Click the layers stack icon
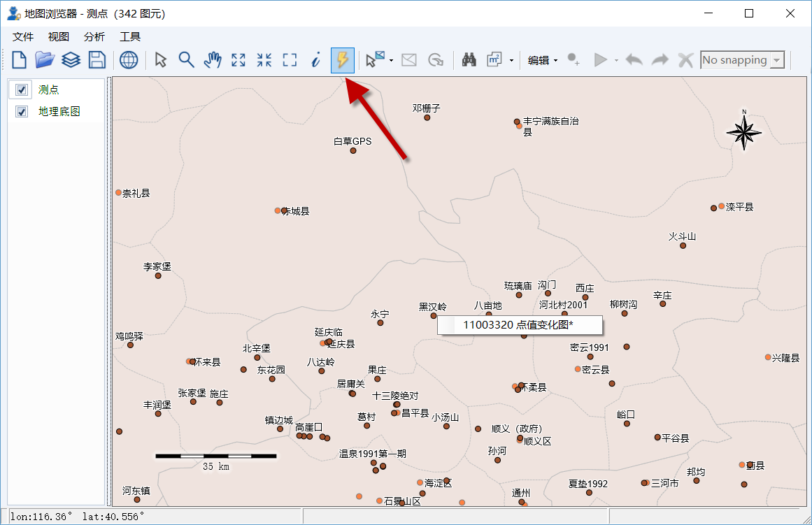Viewport: 812px width, 525px height. tap(71, 60)
